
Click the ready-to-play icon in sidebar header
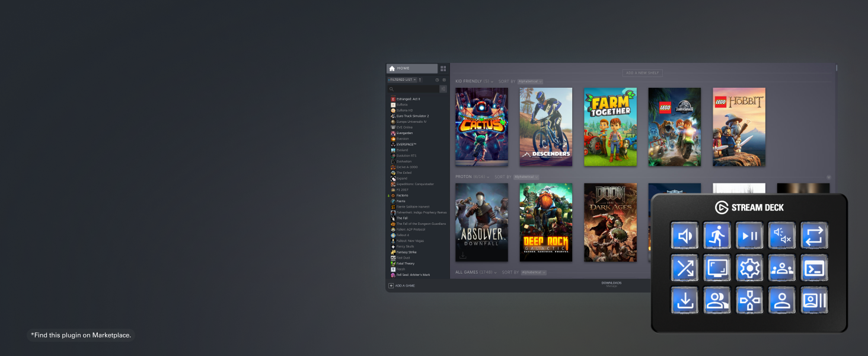pos(444,80)
